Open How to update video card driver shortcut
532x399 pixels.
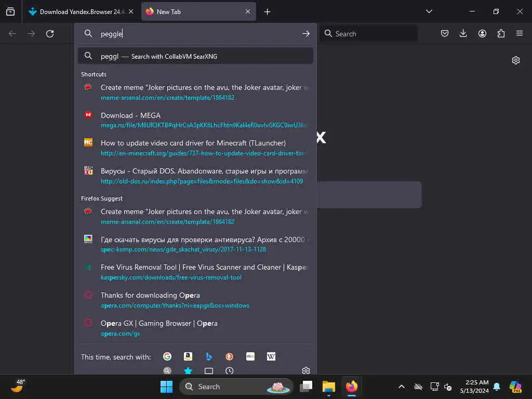pyautogui.click(x=195, y=148)
